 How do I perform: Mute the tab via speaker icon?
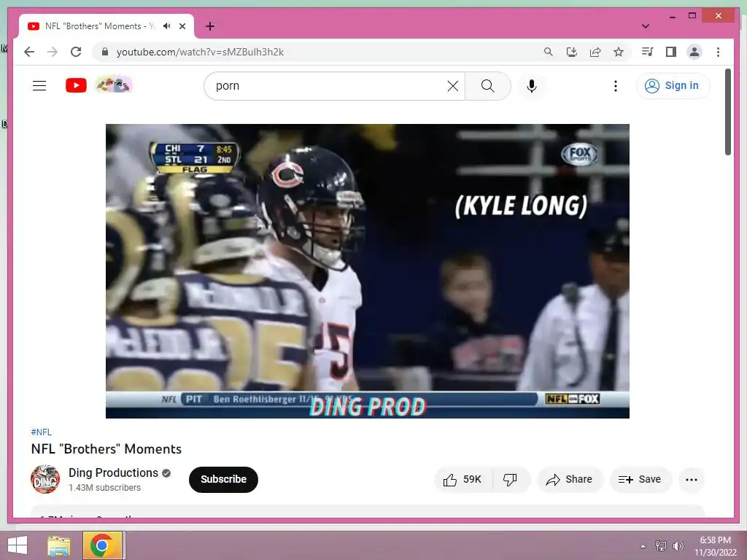pos(167,26)
